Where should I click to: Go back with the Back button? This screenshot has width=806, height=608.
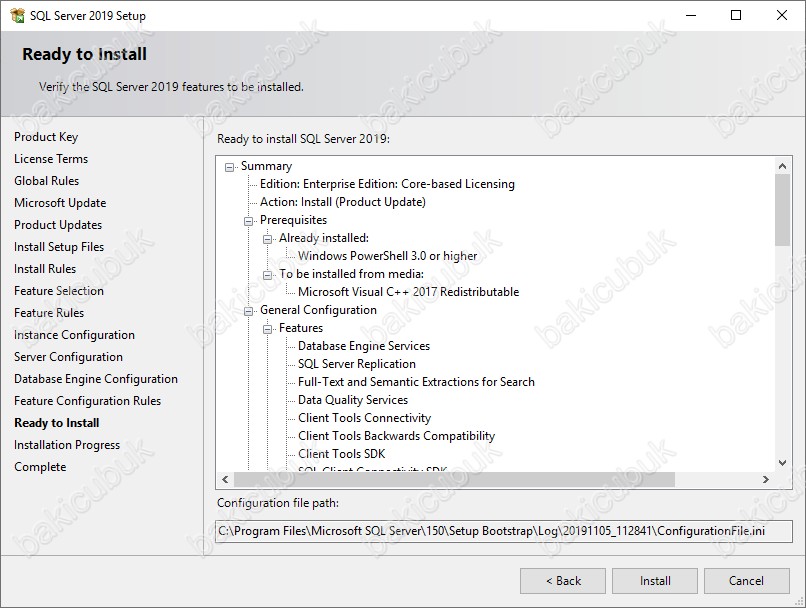(x=563, y=581)
